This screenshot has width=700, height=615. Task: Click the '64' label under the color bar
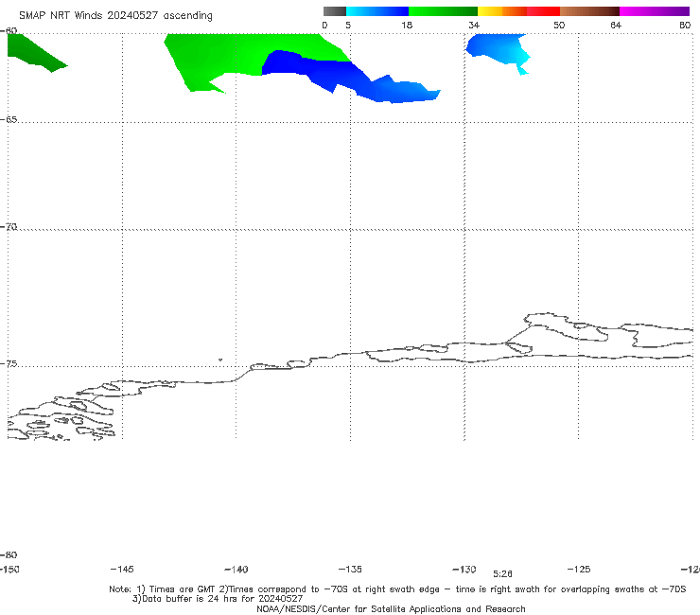click(x=616, y=25)
